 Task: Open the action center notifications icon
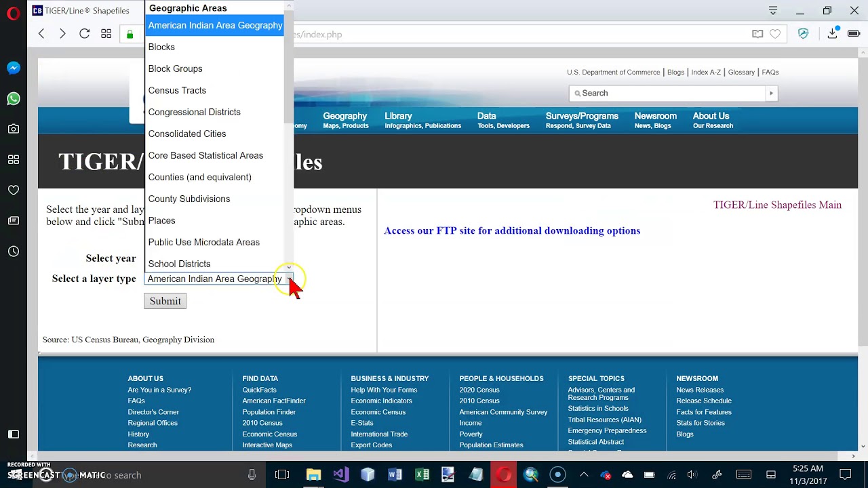tap(845, 474)
